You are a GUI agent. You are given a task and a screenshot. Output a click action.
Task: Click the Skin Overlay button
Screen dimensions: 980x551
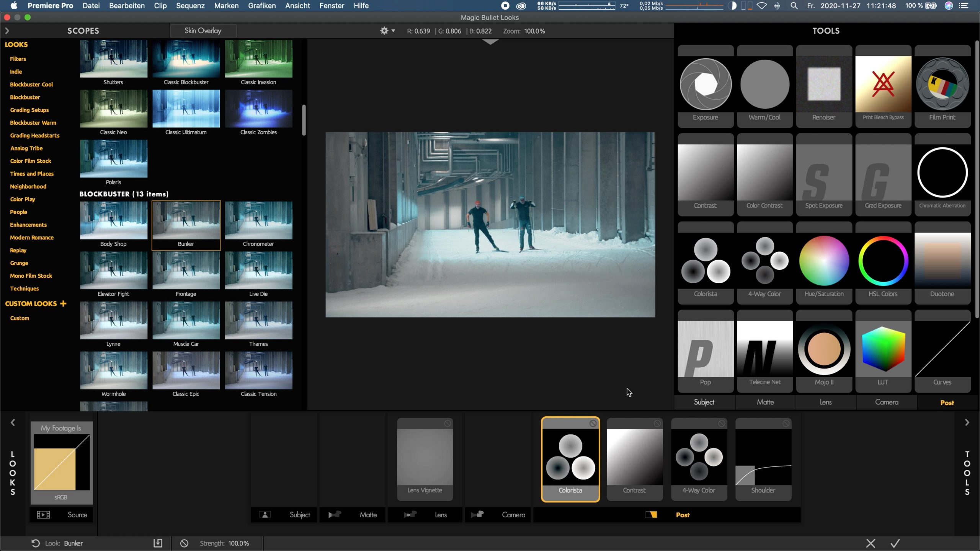(203, 31)
